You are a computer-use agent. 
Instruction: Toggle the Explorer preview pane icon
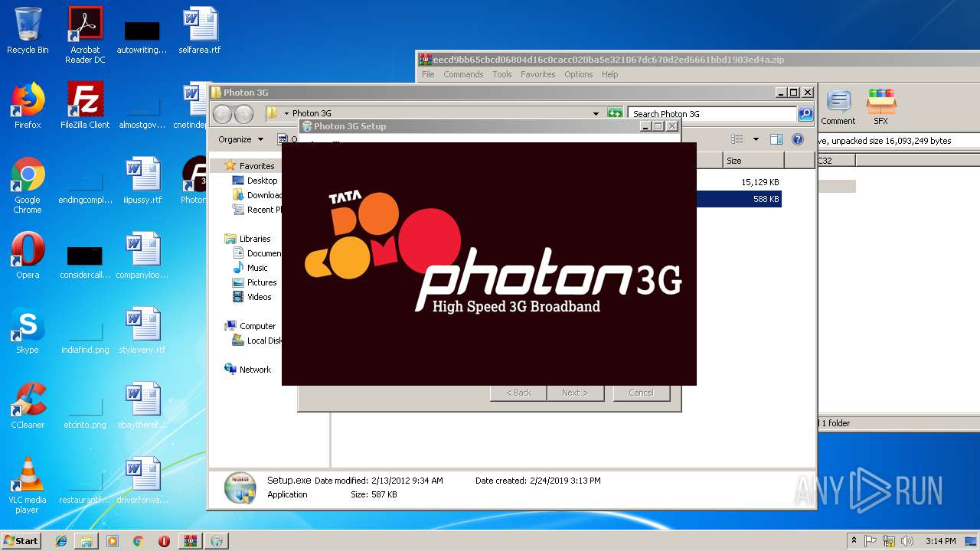pyautogui.click(x=776, y=139)
